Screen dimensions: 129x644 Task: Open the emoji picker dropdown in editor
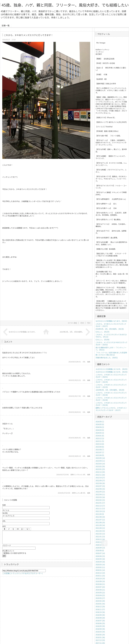click(x=28, y=529)
